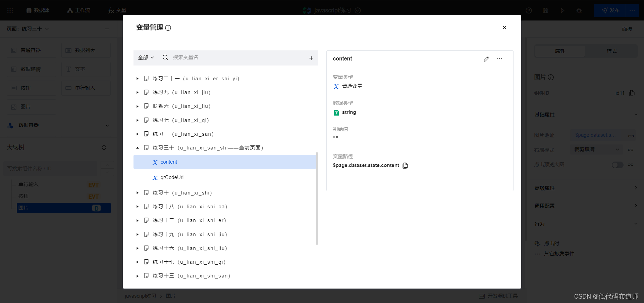Select 练习十六 (u_lian_xi_shi_liu) row
The width and height of the screenshot is (644, 303).
tap(224, 248)
